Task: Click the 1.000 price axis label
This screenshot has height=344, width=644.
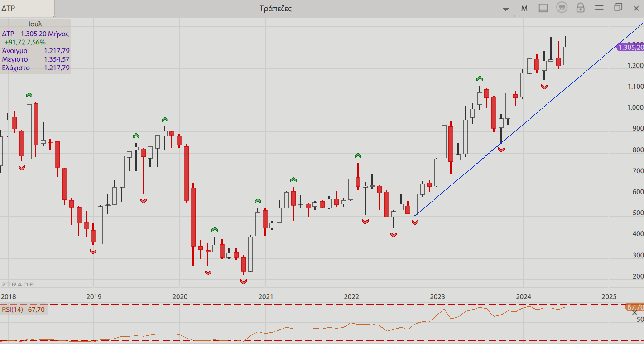Action: tap(635, 108)
